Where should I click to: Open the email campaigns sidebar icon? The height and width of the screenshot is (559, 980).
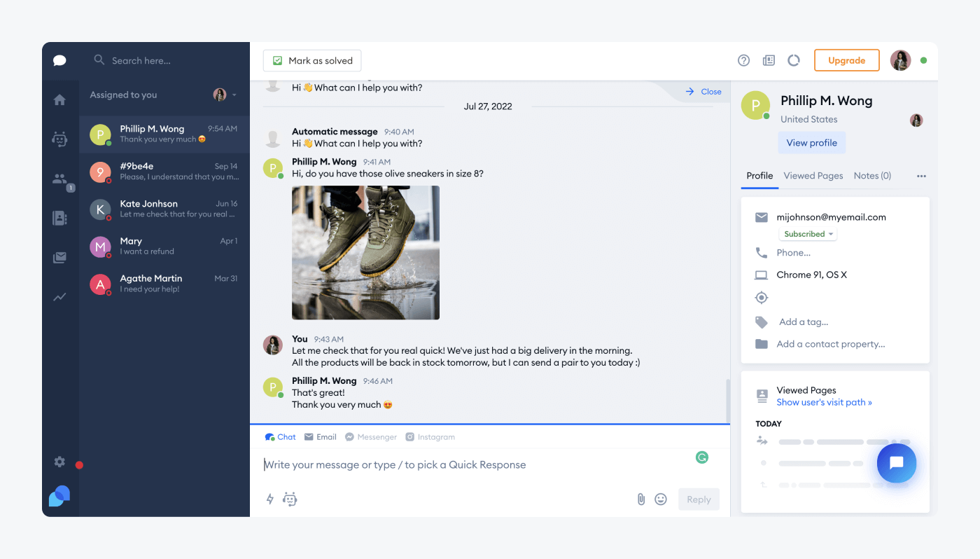click(60, 257)
